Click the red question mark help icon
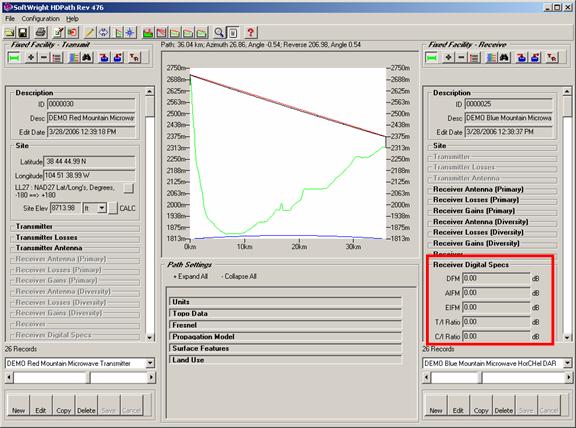The image size is (576, 428). (x=250, y=33)
